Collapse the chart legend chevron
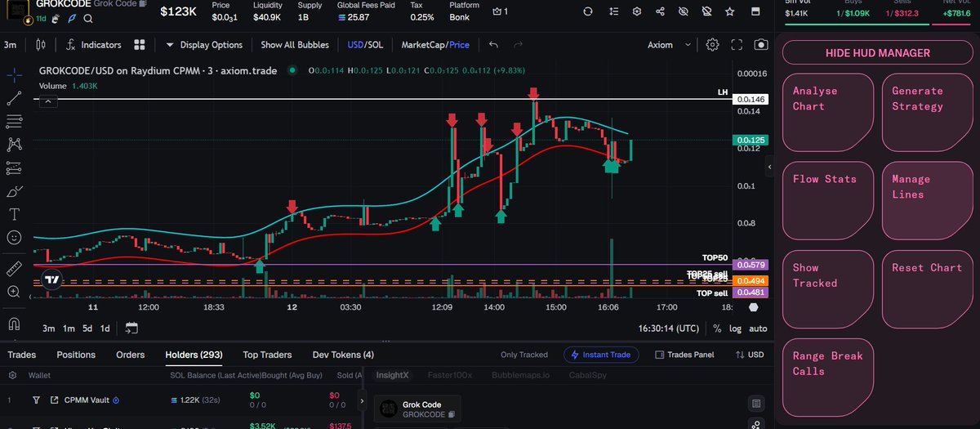 (x=48, y=101)
